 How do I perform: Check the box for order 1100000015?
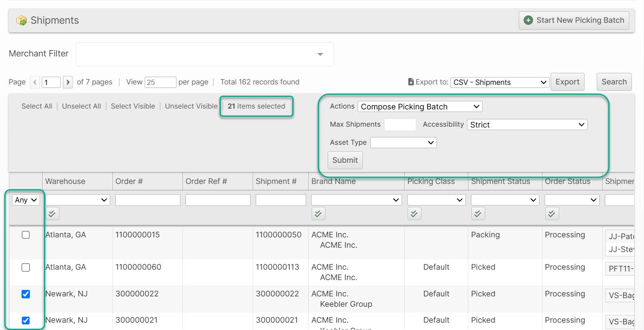(x=26, y=235)
